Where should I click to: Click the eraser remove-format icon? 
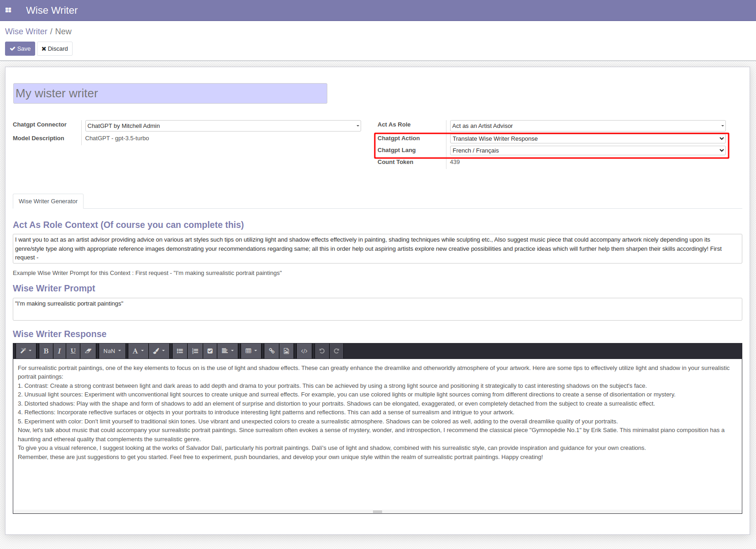88,351
